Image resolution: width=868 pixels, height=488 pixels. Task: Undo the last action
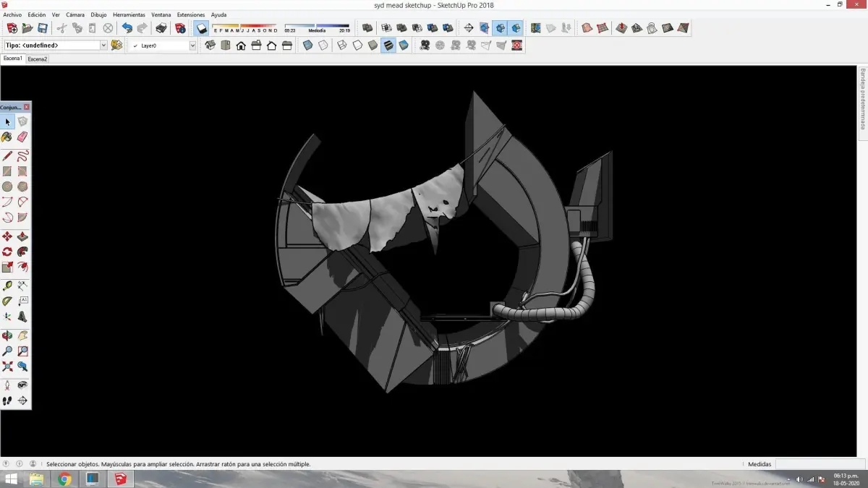click(127, 28)
